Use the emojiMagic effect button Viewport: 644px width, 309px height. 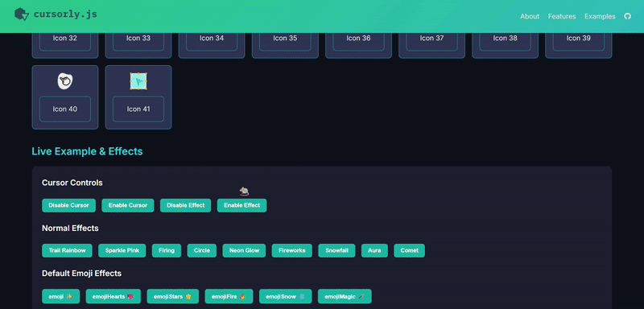coord(345,296)
